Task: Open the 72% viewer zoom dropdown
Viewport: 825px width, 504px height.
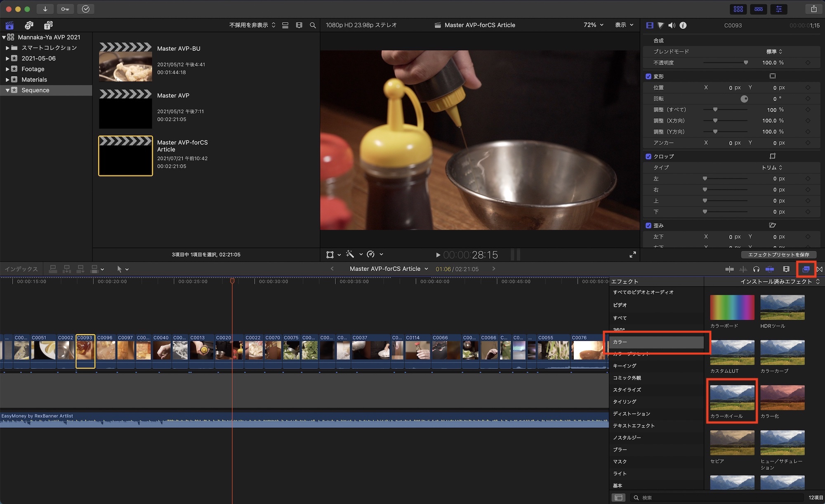Action: pyautogui.click(x=593, y=25)
